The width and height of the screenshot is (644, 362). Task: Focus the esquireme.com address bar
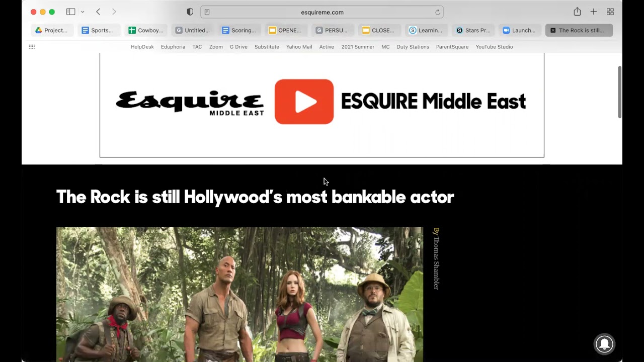tap(322, 12)
